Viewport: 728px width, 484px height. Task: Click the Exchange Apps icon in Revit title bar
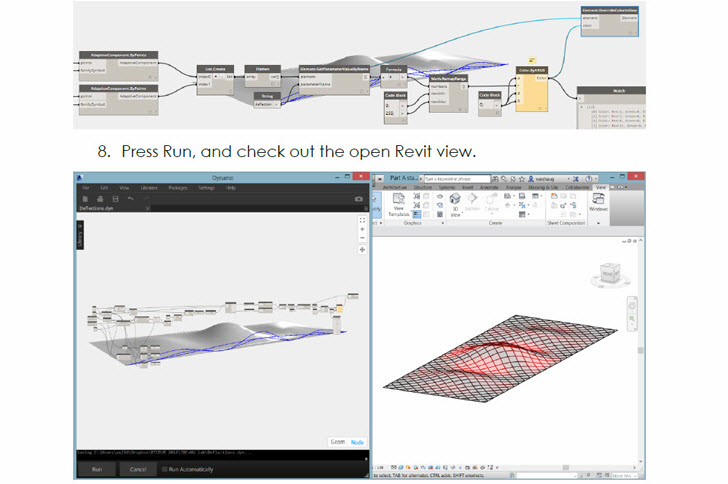[x=576, y=178]
